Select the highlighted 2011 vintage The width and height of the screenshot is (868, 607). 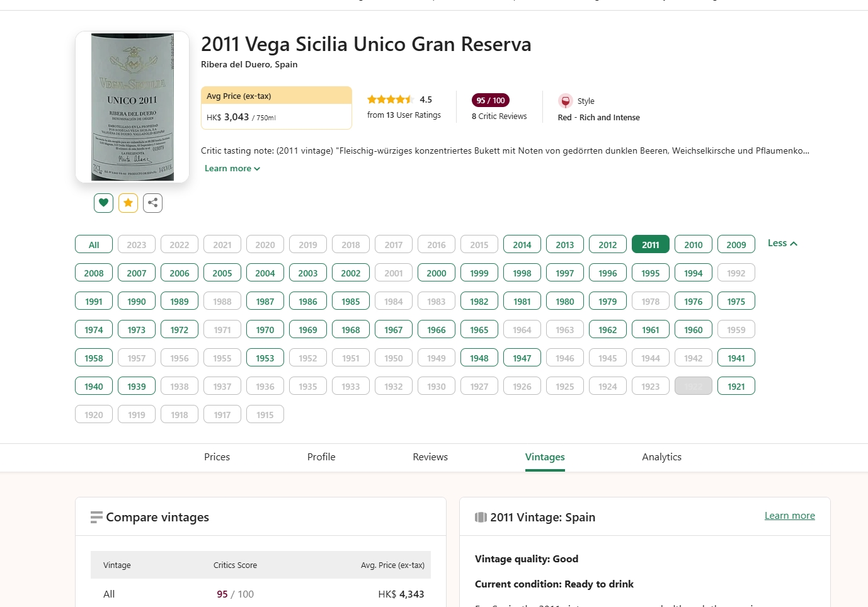pos(651,244)
